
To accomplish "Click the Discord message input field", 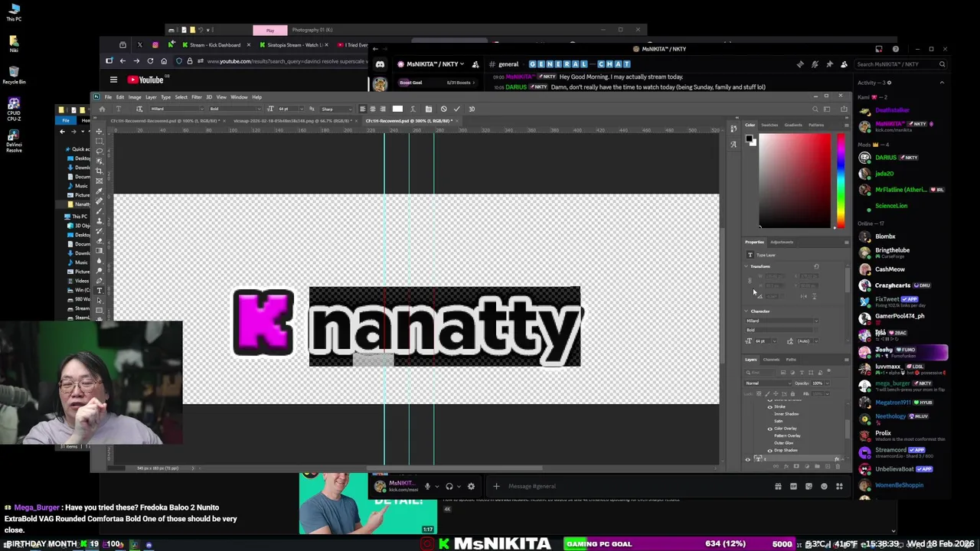I will click(x=635, y=486).
